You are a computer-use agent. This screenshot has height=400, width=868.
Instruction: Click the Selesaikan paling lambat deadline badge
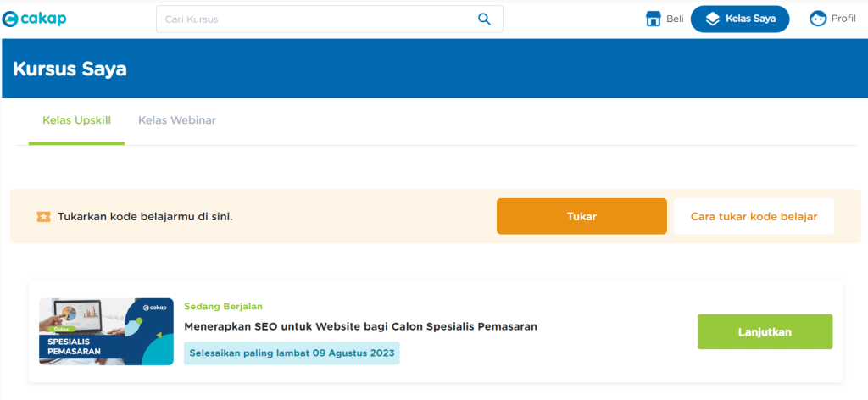tap(292, 353)
